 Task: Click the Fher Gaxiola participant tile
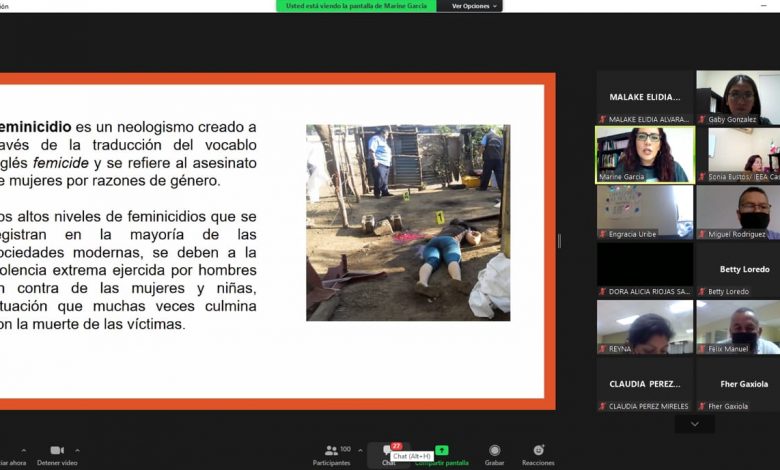tap(737, 384)
